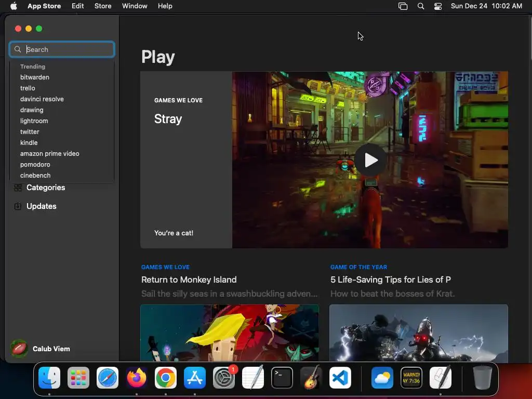The height and width of the screenshot is (399, 532).
Task: Open Return to Monkey Island story
Action: (x=189, y=280)
